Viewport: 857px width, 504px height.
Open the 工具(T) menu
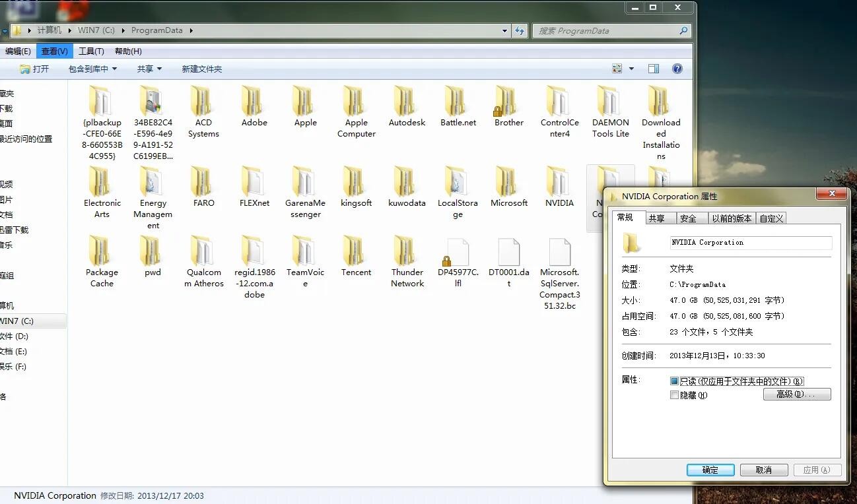tap(91, 51)
